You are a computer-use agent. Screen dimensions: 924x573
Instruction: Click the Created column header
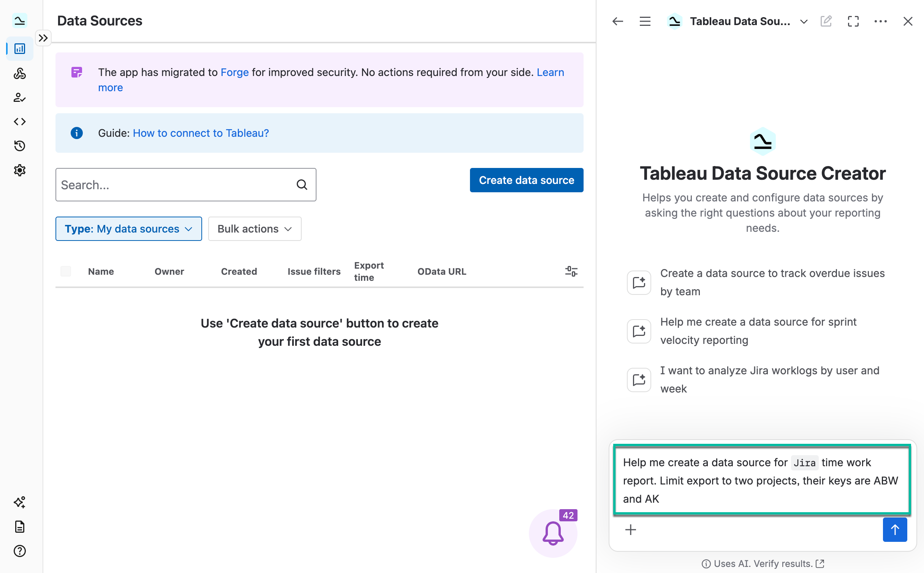pyautogui.click(x=239, y=271)
